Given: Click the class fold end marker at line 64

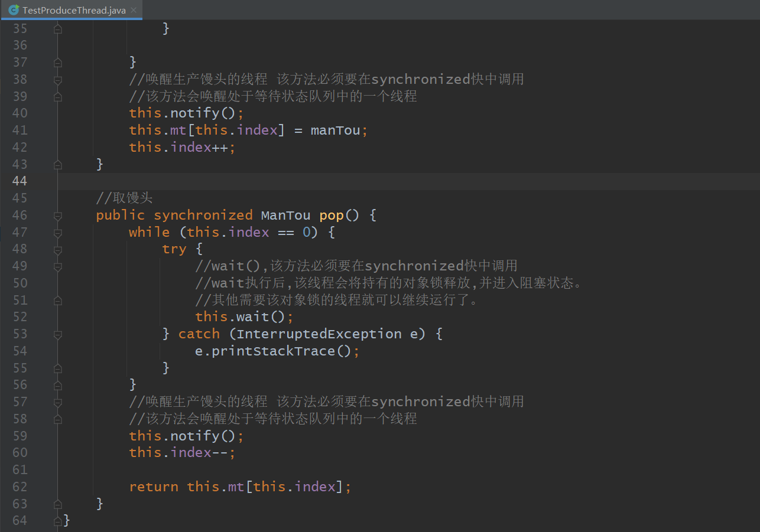Looking at the screenshot, I should click(x=57, y=521).
